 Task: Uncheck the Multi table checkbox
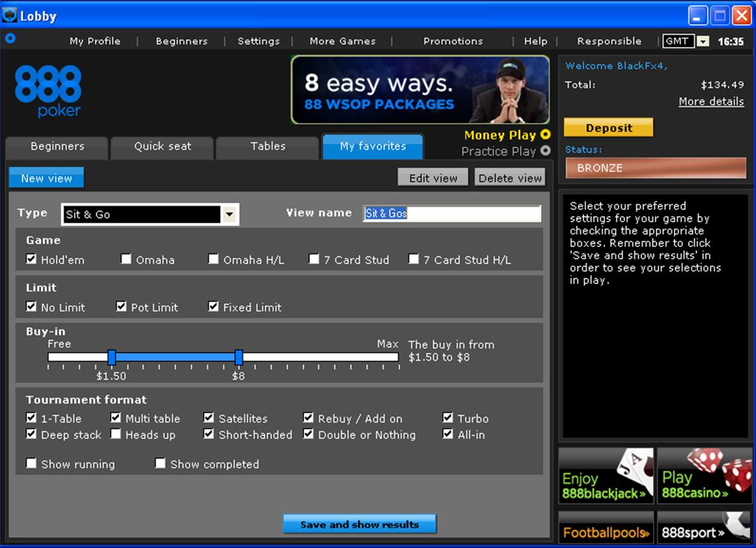116,417
